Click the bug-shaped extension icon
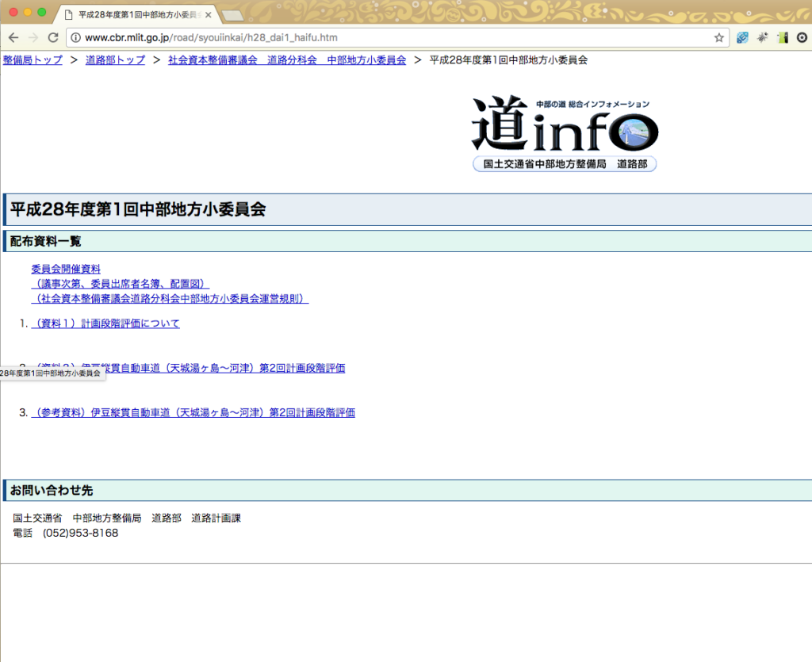Screen dimensions: 812x662 (x=762, y=37)
